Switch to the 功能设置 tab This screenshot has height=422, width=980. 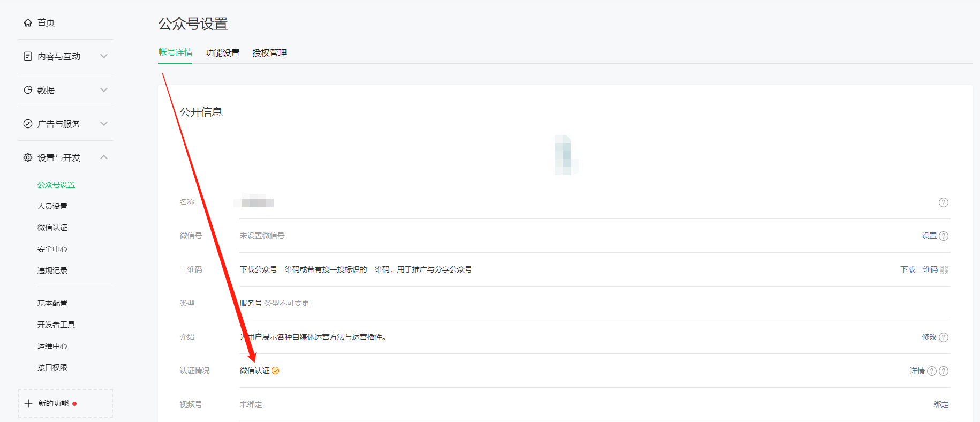[x=222, y=53]
